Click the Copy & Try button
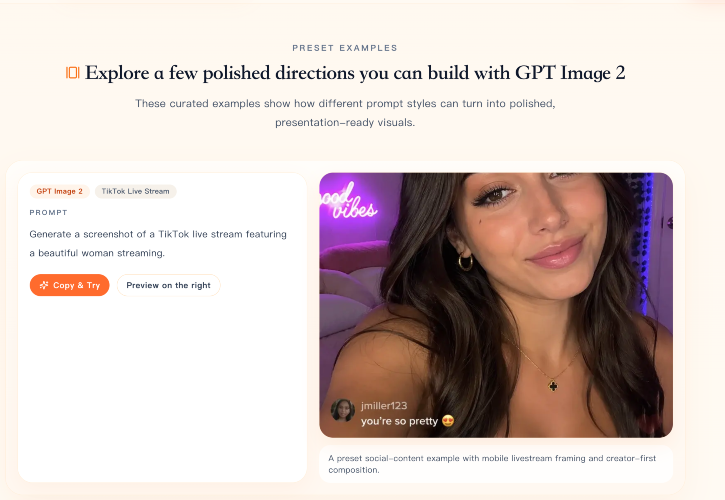725x500 pixels. click(x=69, y=285)
